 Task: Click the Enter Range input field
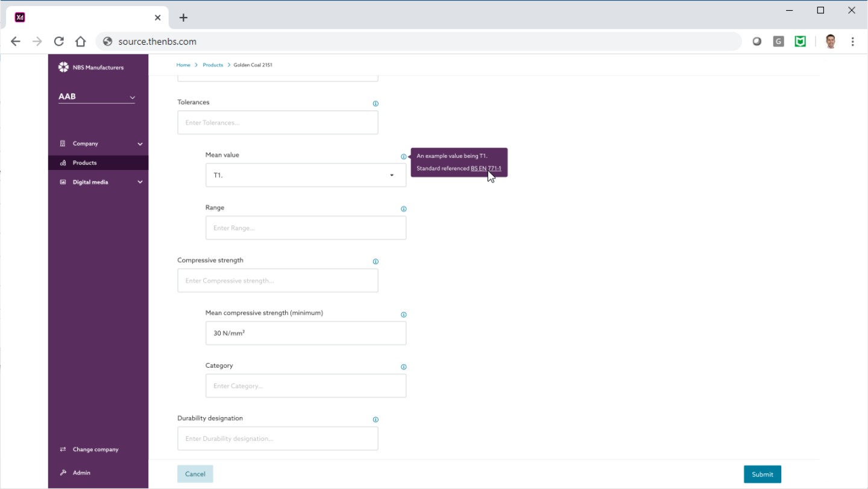point(306,228)
